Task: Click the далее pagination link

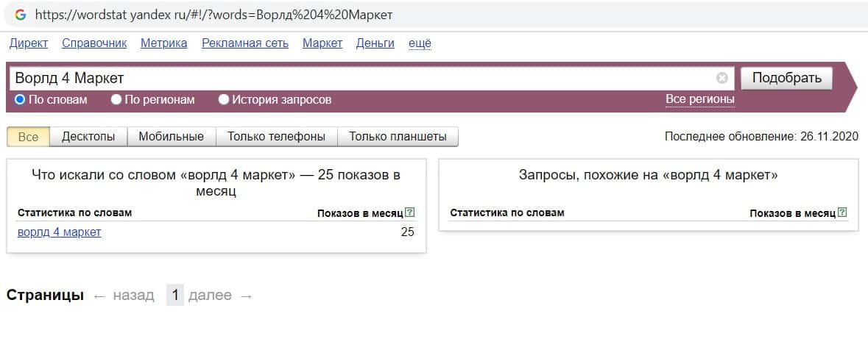Action: [x=210, y=296]
